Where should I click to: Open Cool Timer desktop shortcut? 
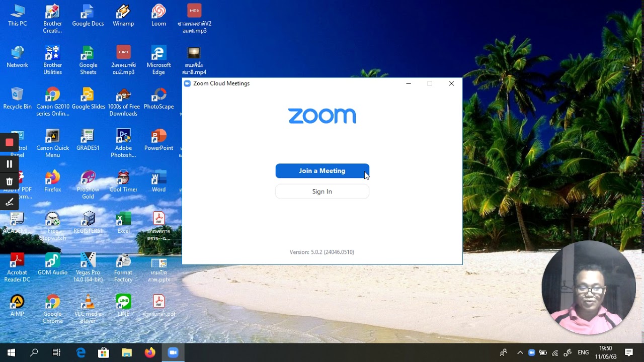tap(123, 182)
